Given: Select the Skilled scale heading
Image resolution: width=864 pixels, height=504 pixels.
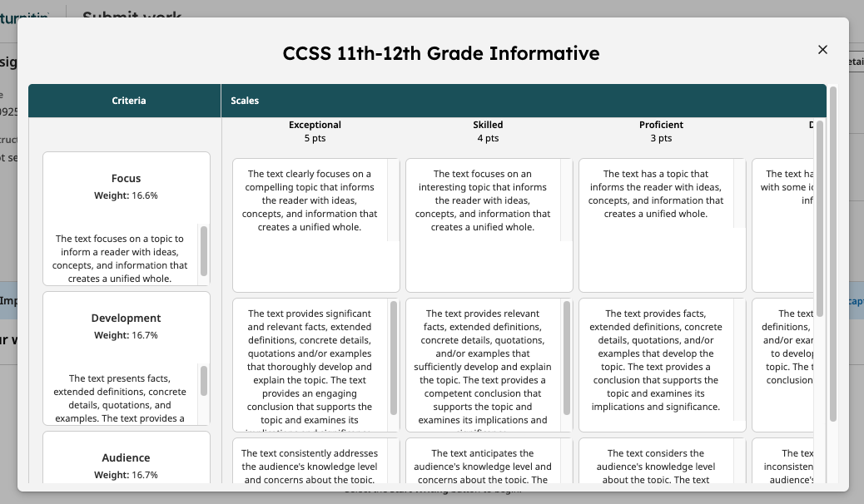Looking at the screenshot, I should point(489,125).
